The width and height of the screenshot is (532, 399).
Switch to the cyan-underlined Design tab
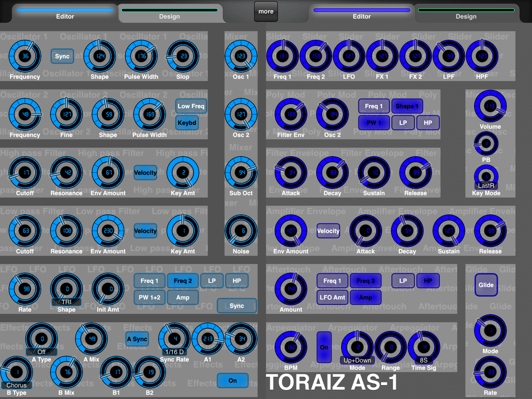click(x=170, y=14)
